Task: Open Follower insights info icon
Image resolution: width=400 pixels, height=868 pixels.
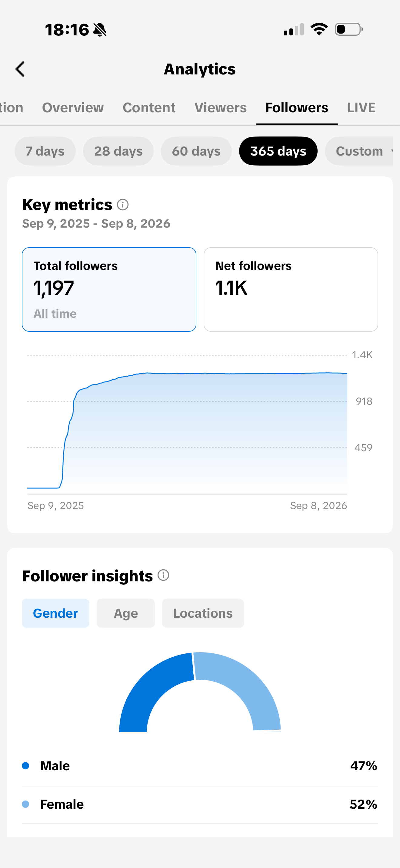Action: (163, 575)
